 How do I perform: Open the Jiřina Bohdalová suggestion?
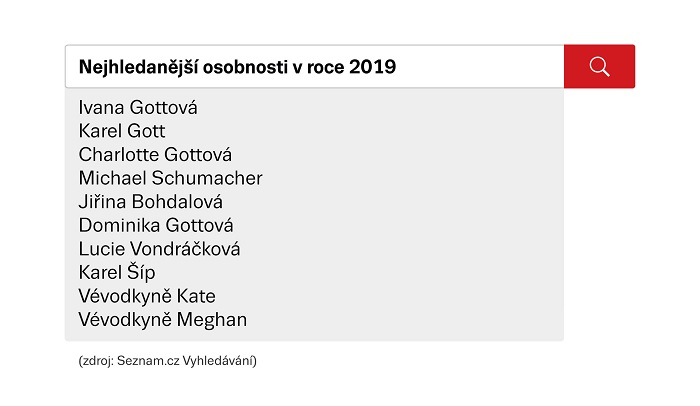150,202
